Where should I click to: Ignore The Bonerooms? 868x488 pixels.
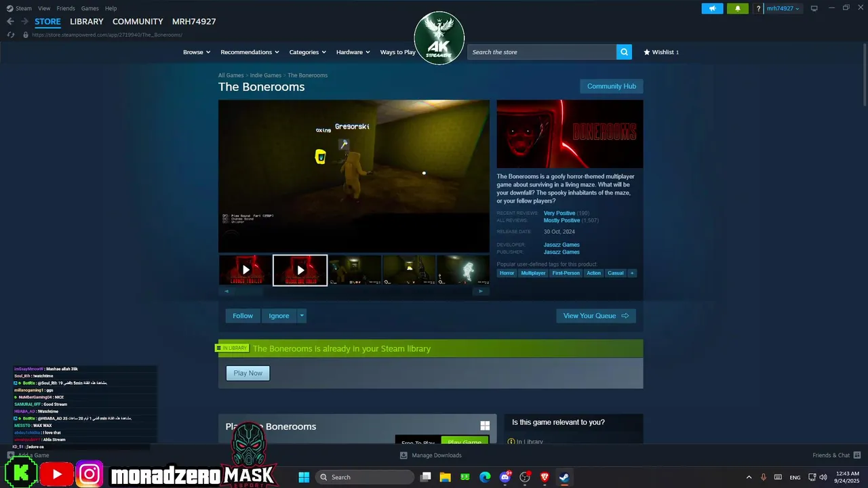(279, 316)
